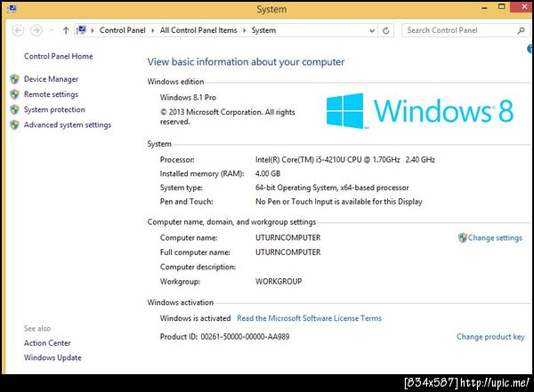
Task: Open Advanced system settings
Action: (68, 124)
